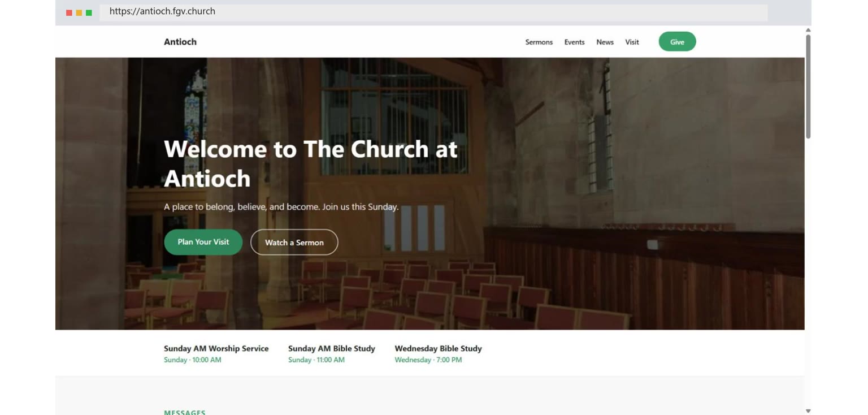Click the 'Sunday · 10:00 AM' time

coord(193,360)
